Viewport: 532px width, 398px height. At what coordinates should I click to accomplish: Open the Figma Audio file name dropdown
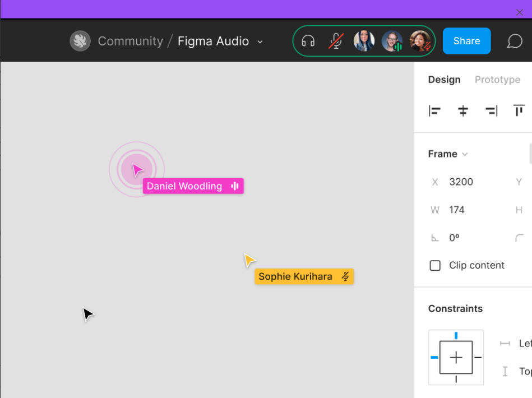coord(260,41)
